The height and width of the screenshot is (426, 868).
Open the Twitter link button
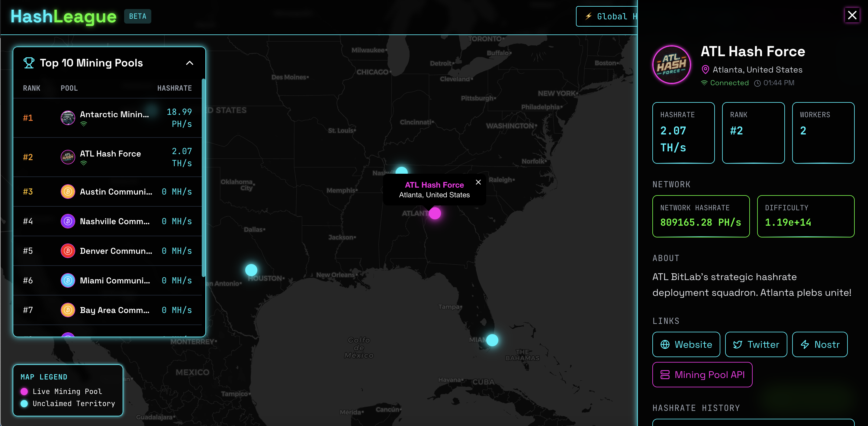coord(756,344)
